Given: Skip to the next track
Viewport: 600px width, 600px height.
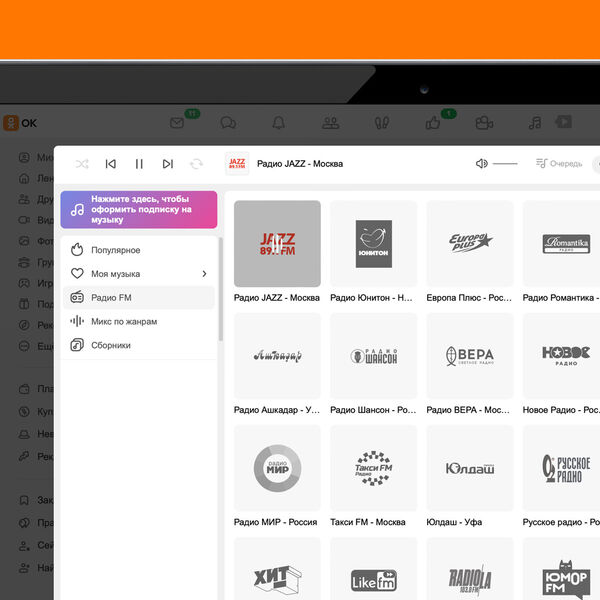Looking at the screenshot, I should click(x=167, y=163).
